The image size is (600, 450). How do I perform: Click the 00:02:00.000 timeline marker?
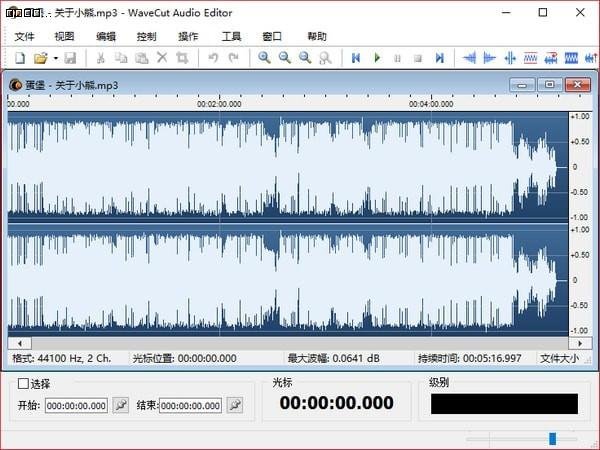[219, 104]
